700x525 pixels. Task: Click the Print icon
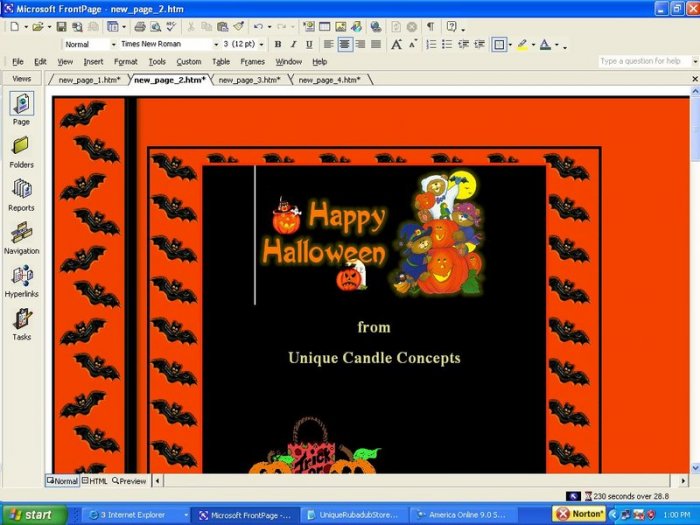click(x=140, y=27)
